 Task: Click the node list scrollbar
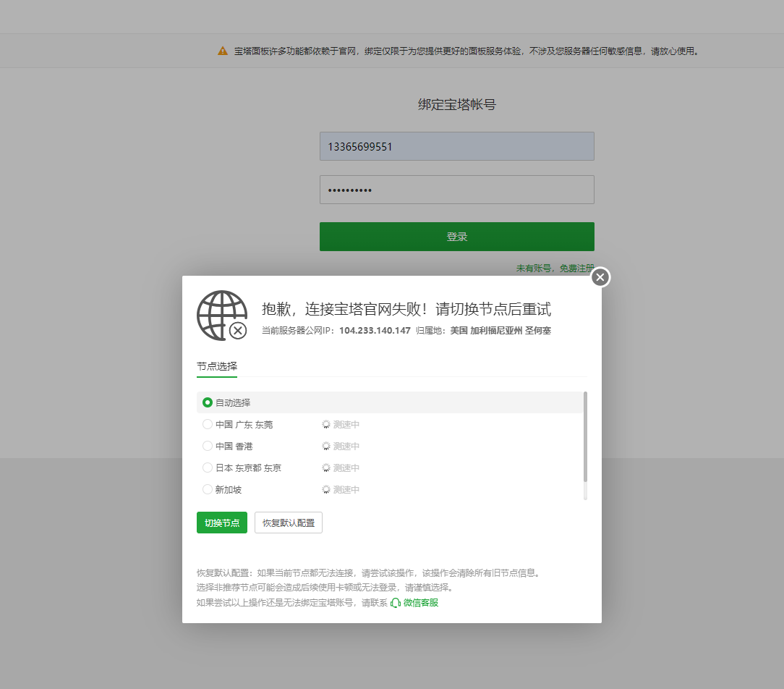tap(585, 437)
